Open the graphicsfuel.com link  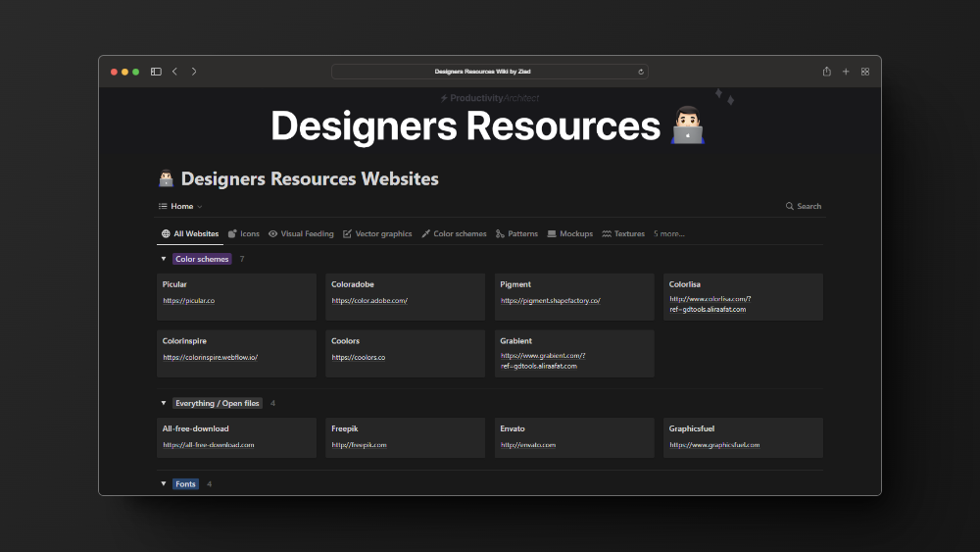pyautogui.click(x=714, y=445)
